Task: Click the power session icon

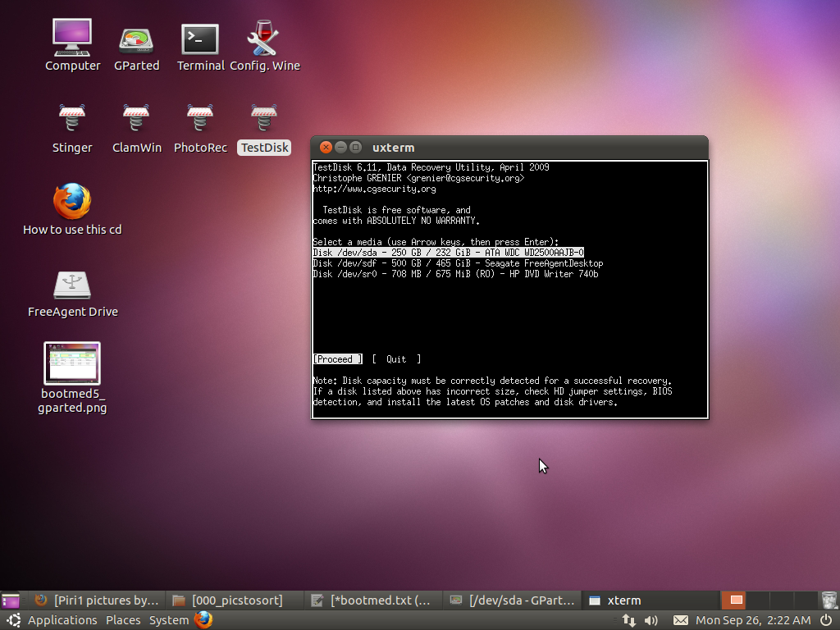Action: click(x=827, y=620)
